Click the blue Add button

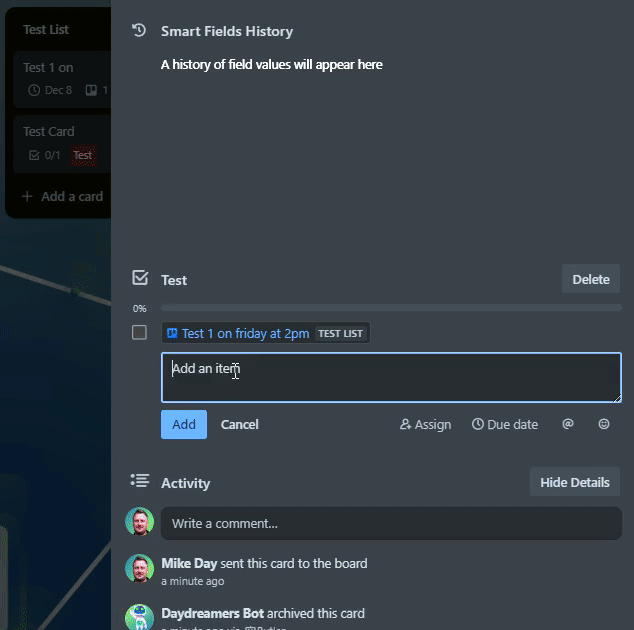(x=184, y=424)
